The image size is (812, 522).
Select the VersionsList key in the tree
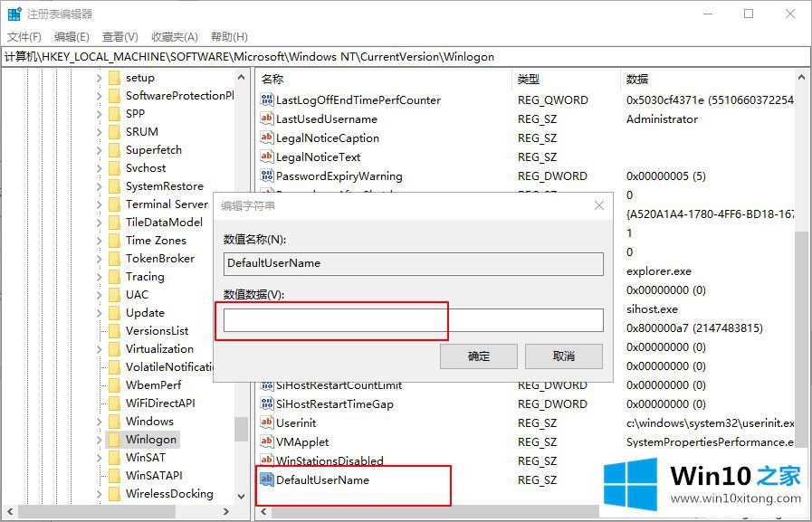click(157, 330)
